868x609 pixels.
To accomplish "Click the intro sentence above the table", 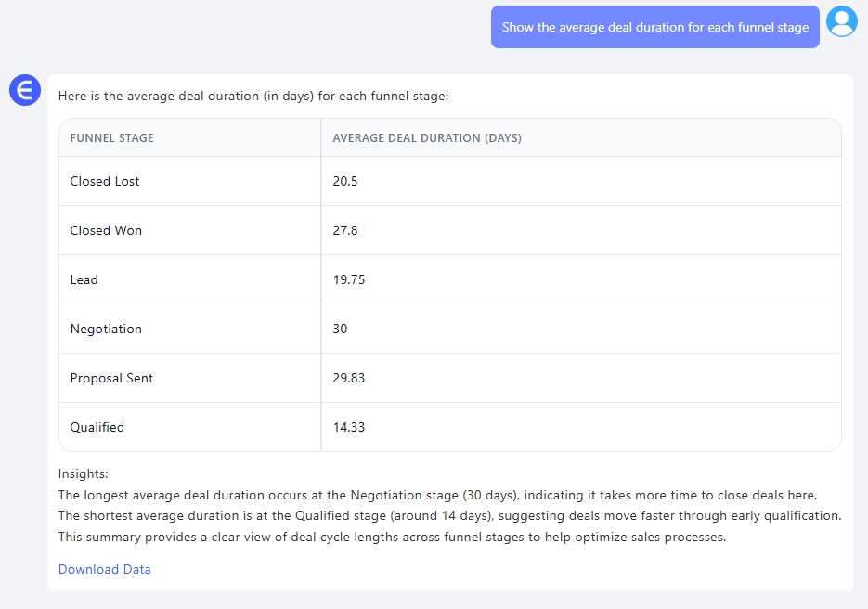I will (253, 96).
